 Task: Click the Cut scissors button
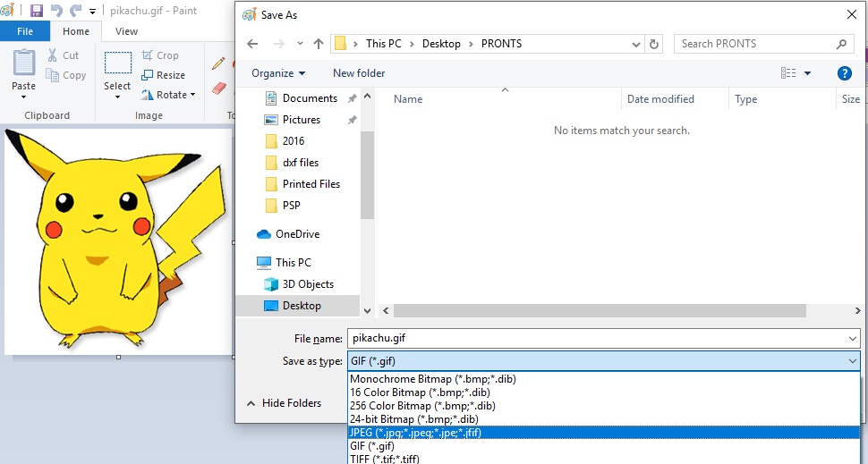64,55
